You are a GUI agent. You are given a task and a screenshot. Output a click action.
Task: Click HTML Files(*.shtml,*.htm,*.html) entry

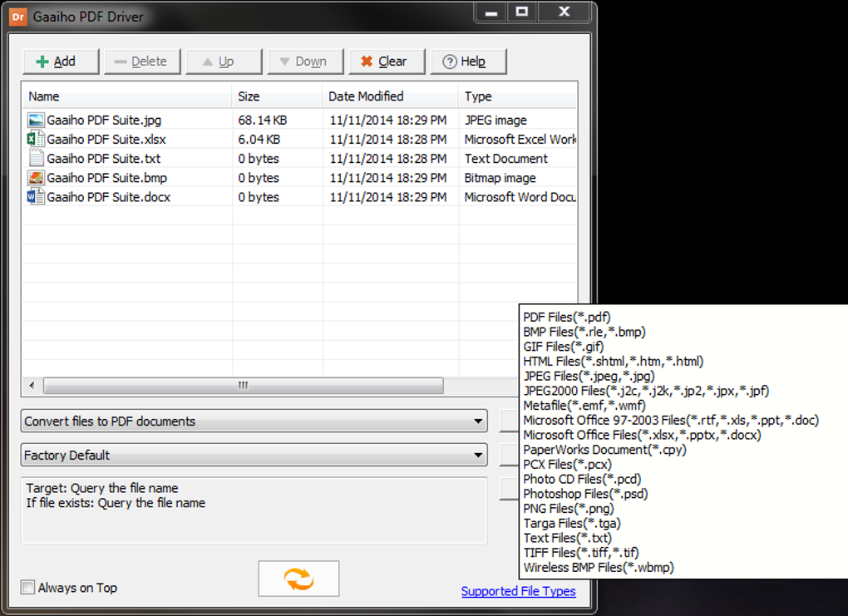pos(614,362)
